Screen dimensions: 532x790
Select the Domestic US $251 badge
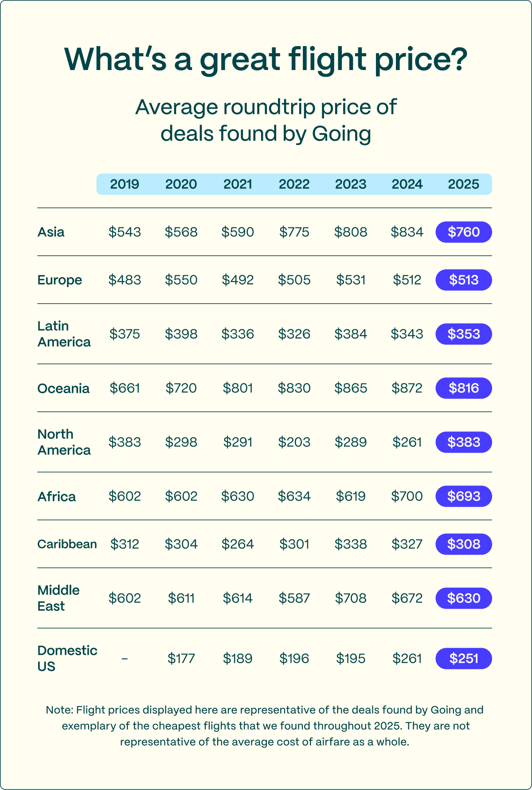[464, 658]
